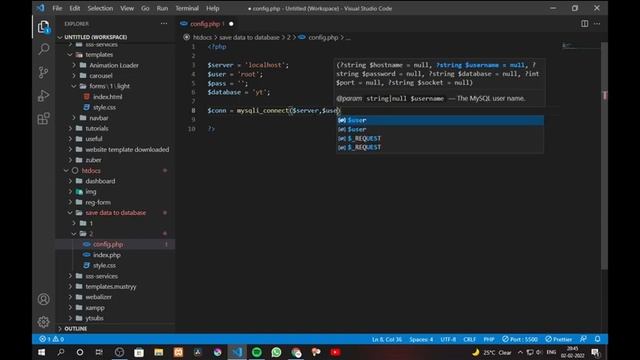Open the Explorer view in activity bar
This screenshot has height=360, width=640.
tap(43, 27)
